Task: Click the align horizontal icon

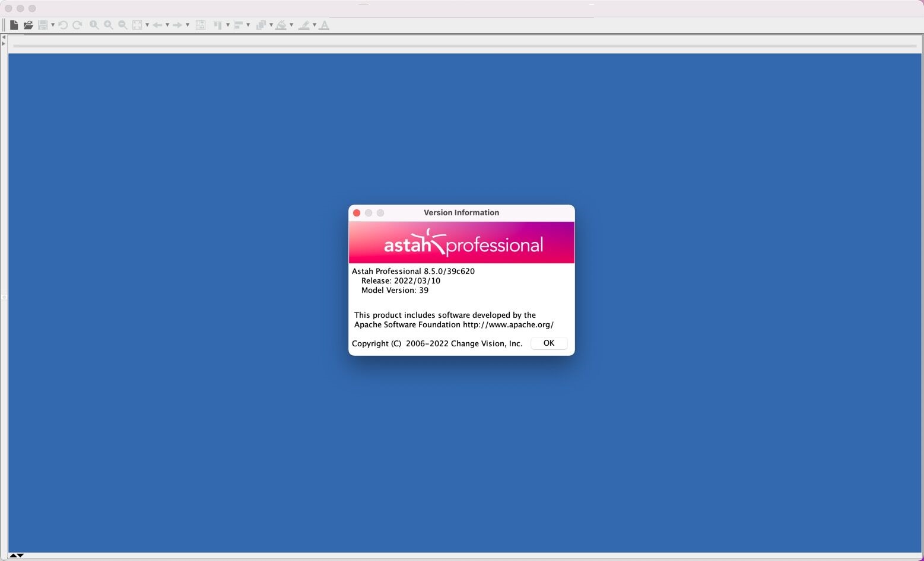Action: click(x=238, y=25)
